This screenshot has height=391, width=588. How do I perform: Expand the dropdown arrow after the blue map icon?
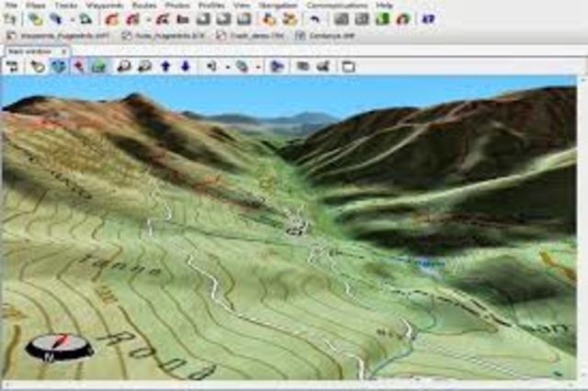[73, 18]
